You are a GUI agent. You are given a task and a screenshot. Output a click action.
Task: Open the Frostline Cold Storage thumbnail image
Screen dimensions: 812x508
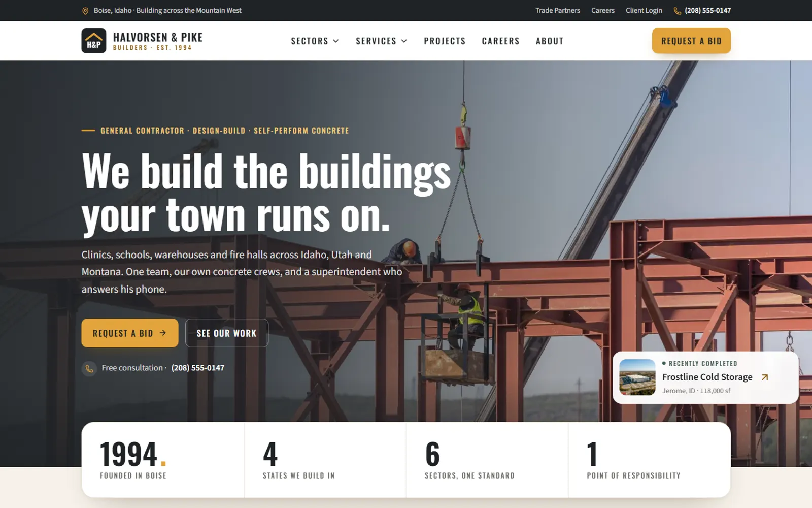click(637, 377)
